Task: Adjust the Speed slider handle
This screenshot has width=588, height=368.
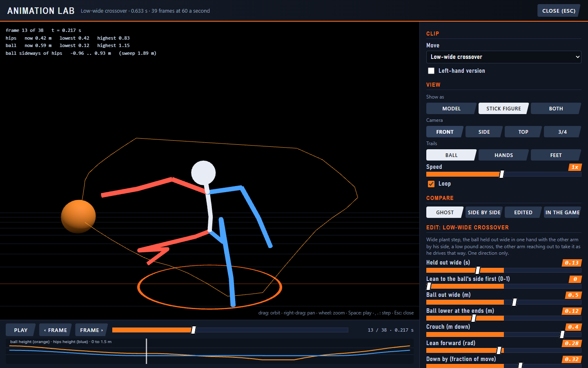Action: (x=502, y=174)
